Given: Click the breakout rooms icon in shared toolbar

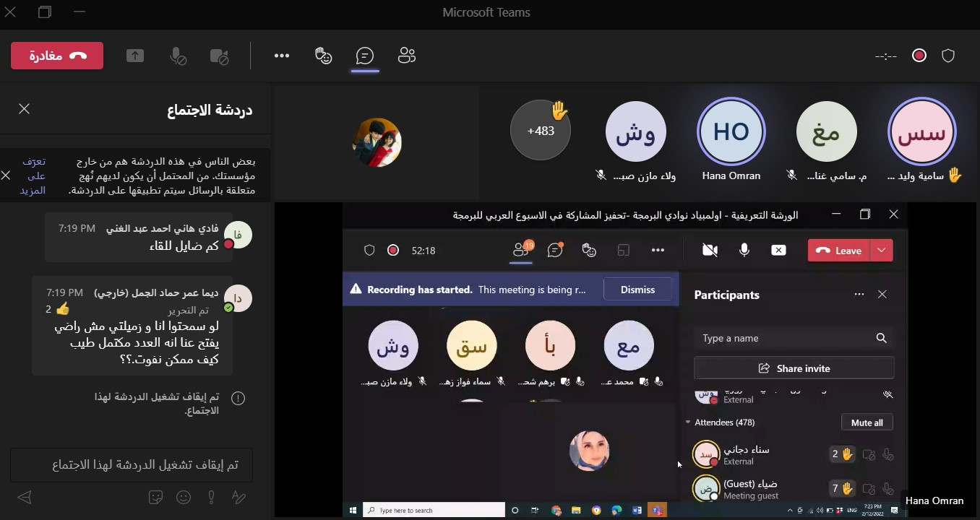Looking at the screenshot, I should [x=623, y=251].
